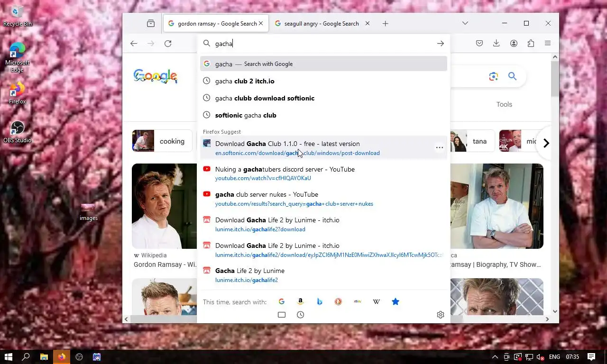607x364 pixels.
Task: Open OBS Studio desktop shortcut
Action: 17,132
